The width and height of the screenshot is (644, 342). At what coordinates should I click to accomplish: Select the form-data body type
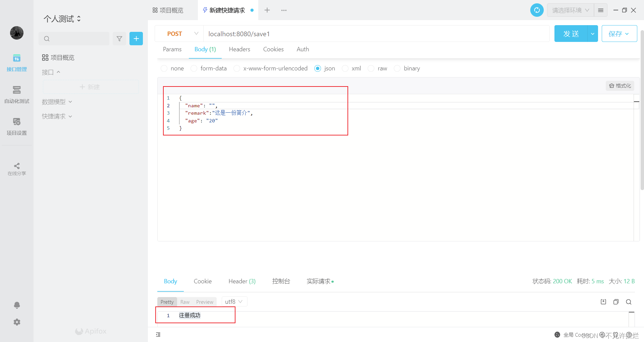[194, 68]
